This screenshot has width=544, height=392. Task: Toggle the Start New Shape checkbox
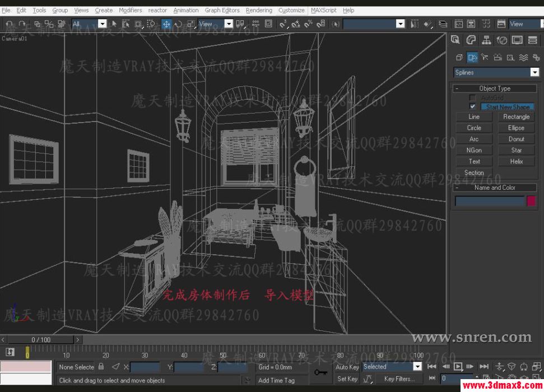coord(473,106)
